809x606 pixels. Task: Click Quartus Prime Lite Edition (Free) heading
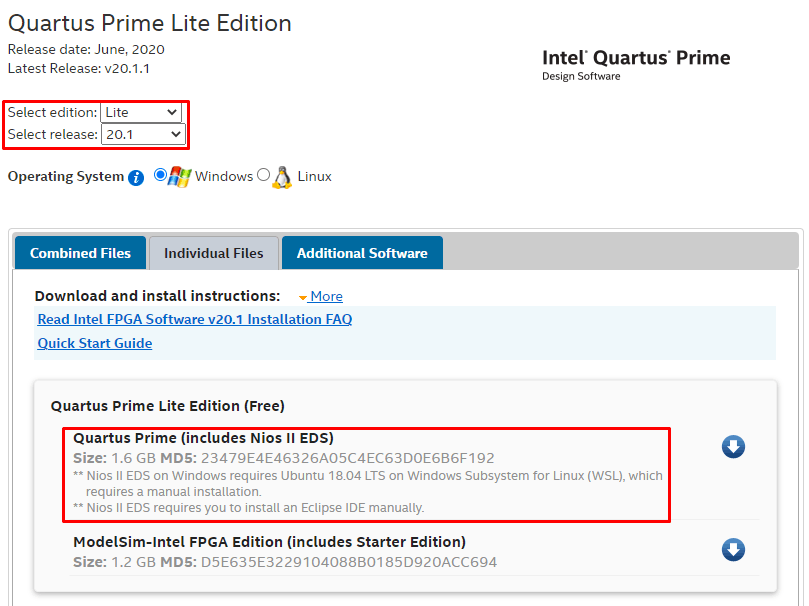[x=168, y=406]
